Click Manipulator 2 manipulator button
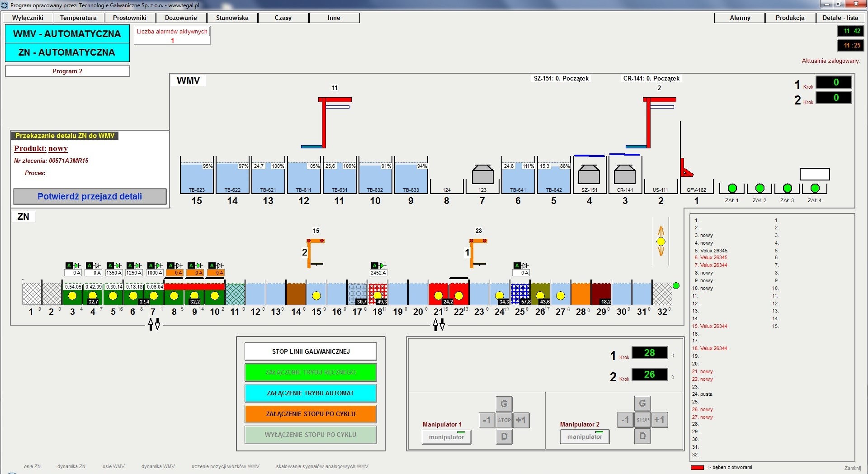This screenshot has width=868, height=474. (x=585, y=436)
